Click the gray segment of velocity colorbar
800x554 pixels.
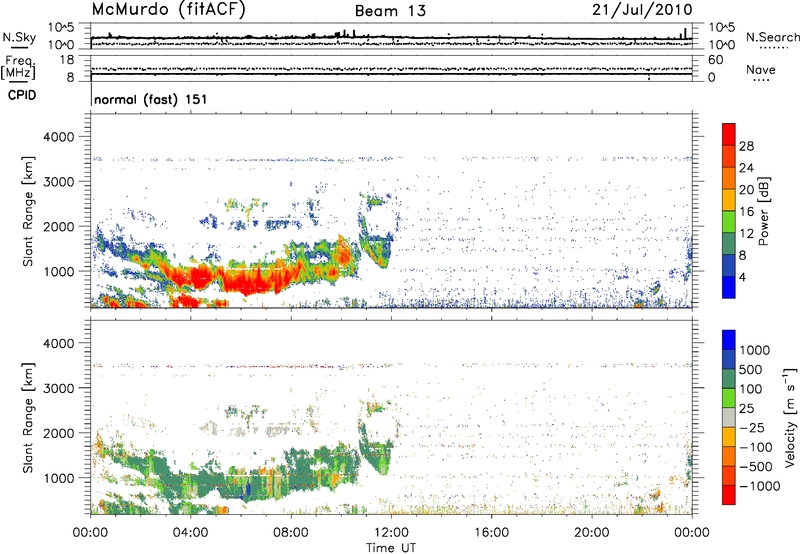point(729,417)
